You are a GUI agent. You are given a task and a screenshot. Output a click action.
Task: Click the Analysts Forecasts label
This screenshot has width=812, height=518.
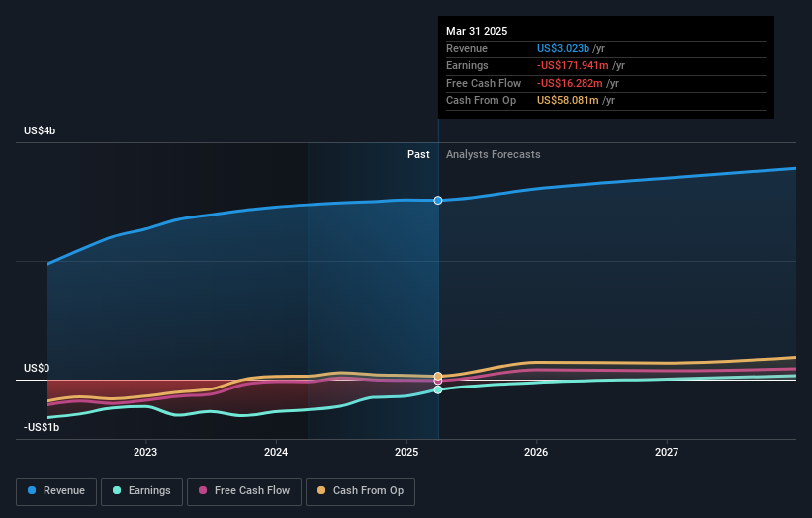coord(493,155)
